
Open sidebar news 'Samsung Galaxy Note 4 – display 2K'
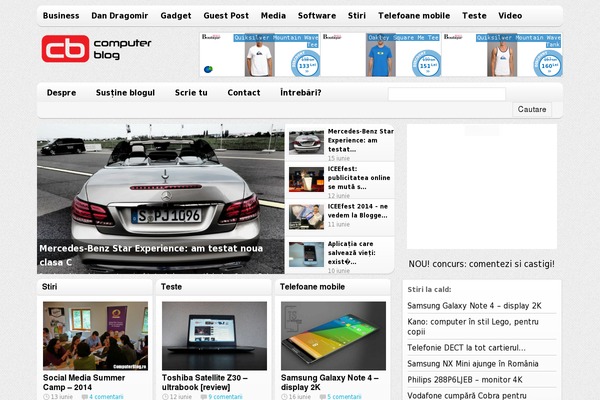474,306
